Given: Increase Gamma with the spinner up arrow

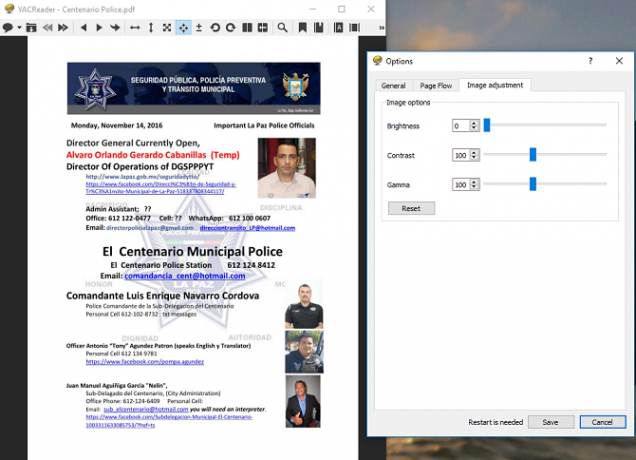Looking at the screenshot, I should point(474,182).
